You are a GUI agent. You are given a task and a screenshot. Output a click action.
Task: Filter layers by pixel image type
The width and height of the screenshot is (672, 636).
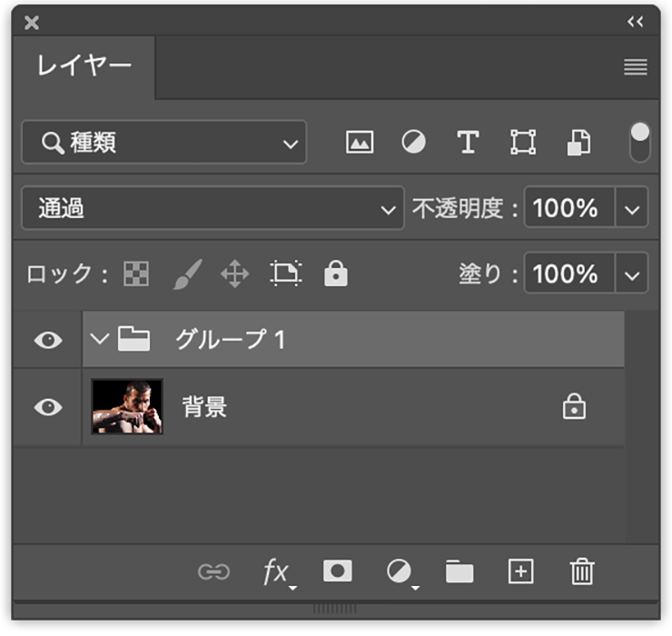tap(360, 143)
